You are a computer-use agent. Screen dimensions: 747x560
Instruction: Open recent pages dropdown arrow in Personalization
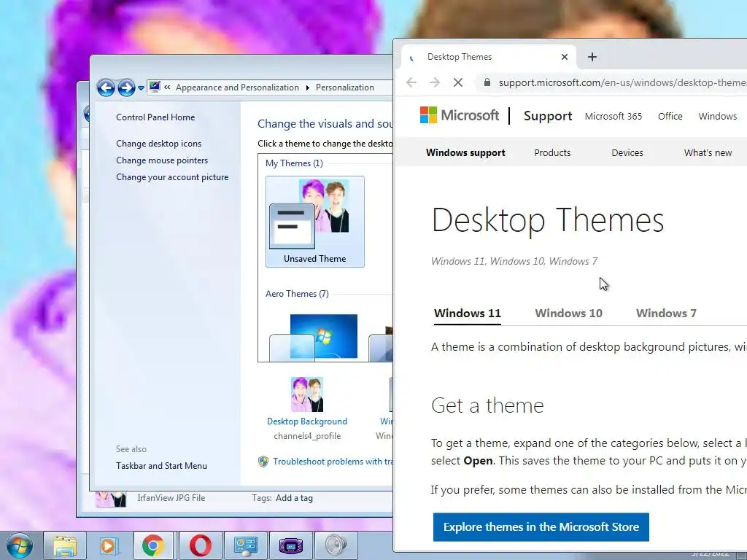pyautogui.click(x=141, y=88)
